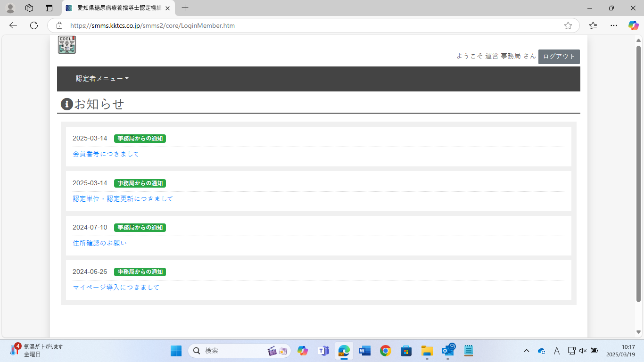Open the 認定単位・認定更新につきまして link
Image resolution: width=644 pixels, height=362 pixels.
click(123, 199)
